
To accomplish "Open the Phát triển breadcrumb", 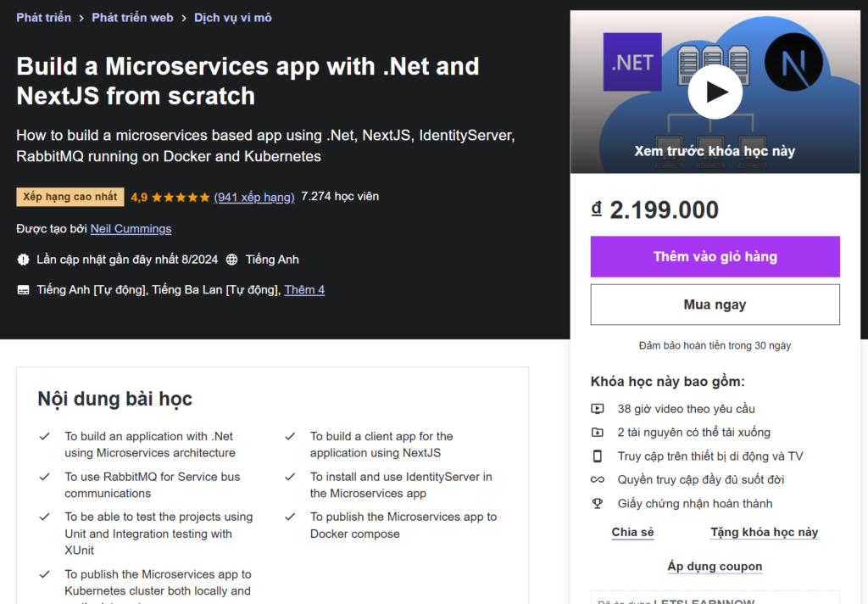I will pos(43,17).
